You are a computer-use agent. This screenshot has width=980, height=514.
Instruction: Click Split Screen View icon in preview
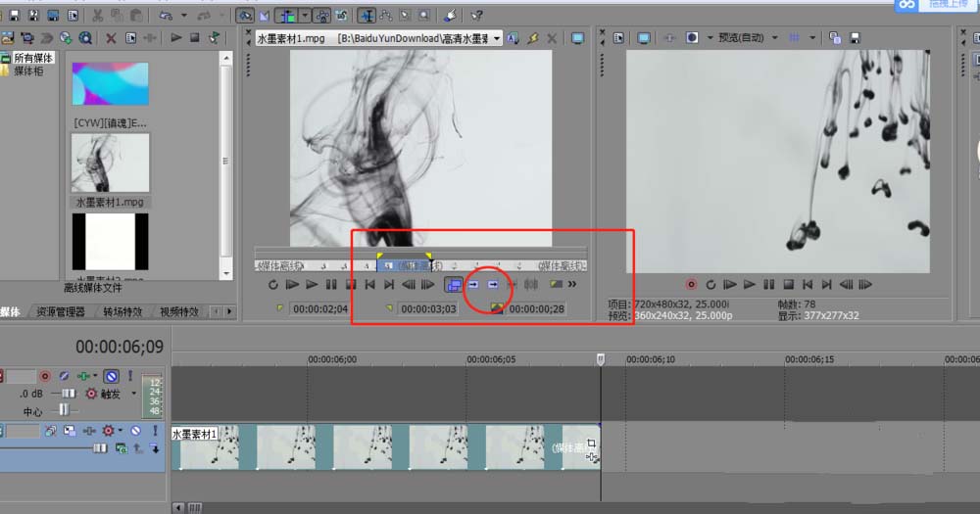692,38
